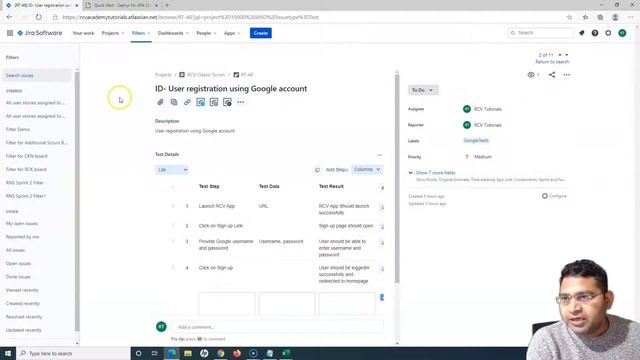640x360 pixels.
Task: Click the Jira search field
Action: [x=541, y=33]
